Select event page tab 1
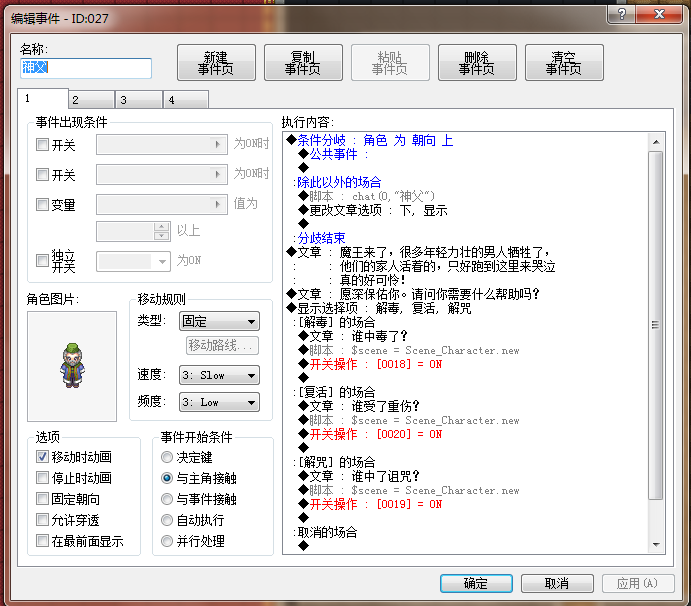This screenshot has width=691, height=606. point(43,98)
